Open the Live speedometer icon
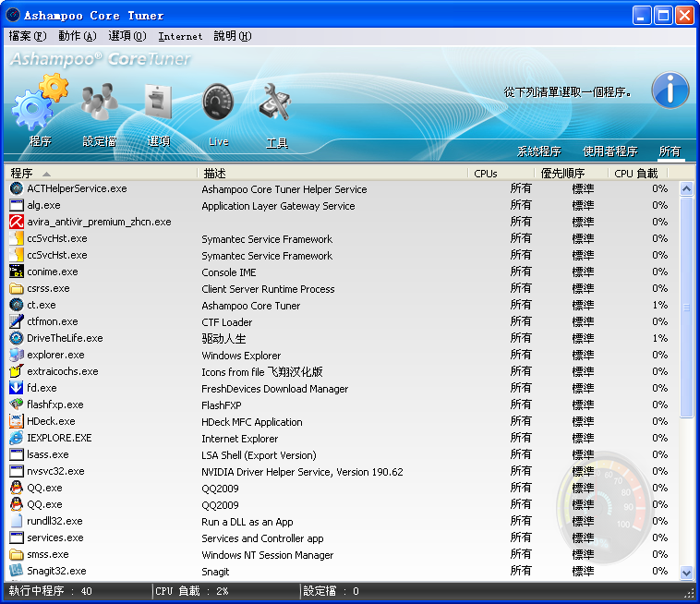Screen dimensions: 700x604 pyautogui.click(x=218, y=103)
